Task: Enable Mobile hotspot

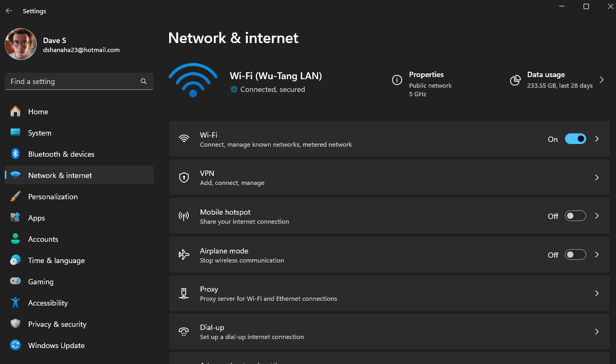Action: (x=575, y=216)
